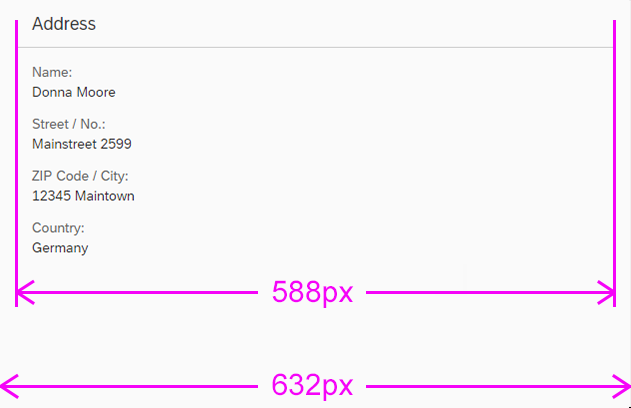Click the Donna Moore name value
The image size is (631, 408).
coord(74,92)
